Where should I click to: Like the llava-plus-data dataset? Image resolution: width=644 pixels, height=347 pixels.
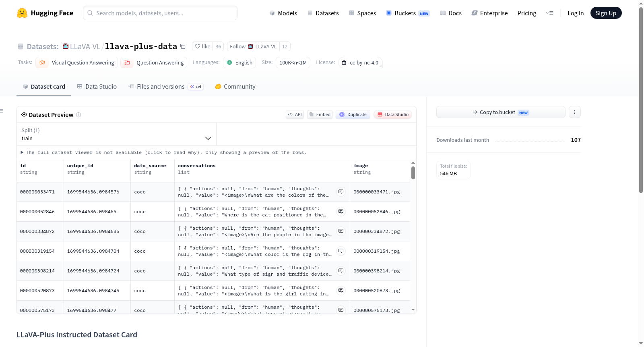coord(202,46)
